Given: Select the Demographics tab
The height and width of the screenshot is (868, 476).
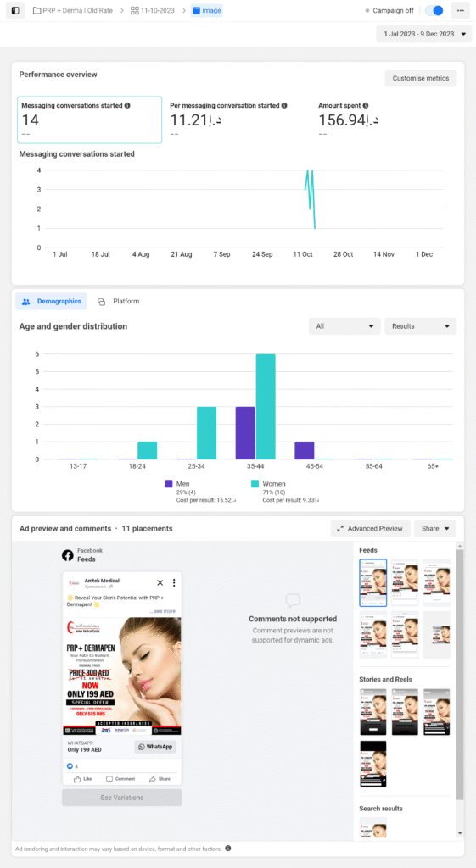Looking at the screenshot, I should coord(51,302).
